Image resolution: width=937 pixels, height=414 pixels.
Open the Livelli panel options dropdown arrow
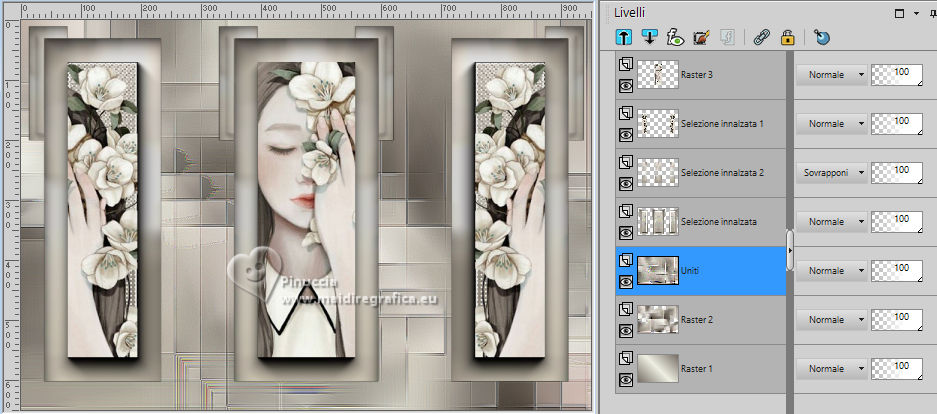coord(916,13)
